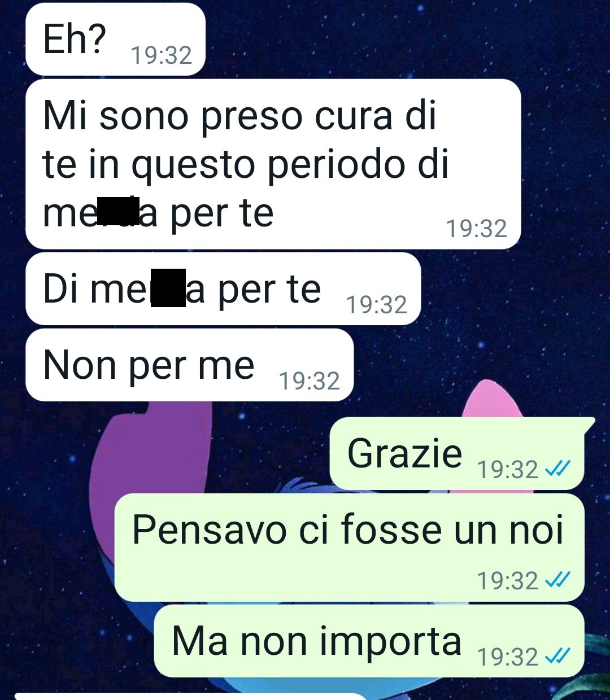The width and height of the screenshot is (610, 700).
Task: Select the message starting Mi sono preso cura
Action: coord(273,164)
